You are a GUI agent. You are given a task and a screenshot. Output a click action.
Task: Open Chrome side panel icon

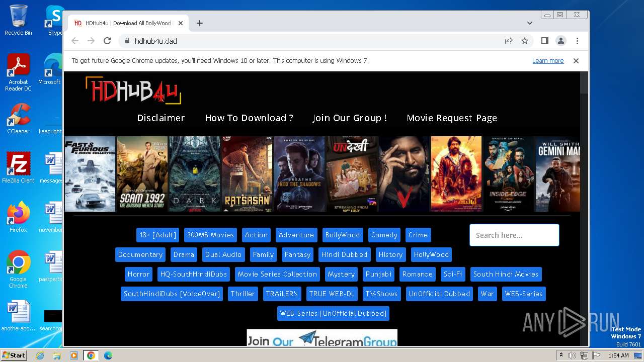point(545,41)
